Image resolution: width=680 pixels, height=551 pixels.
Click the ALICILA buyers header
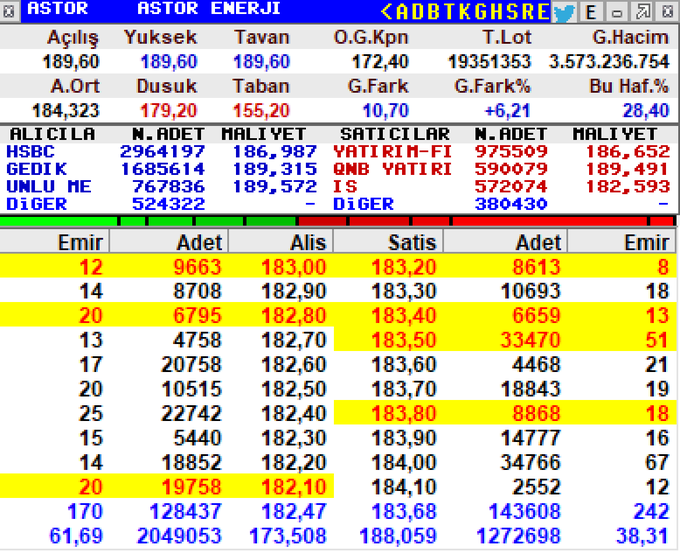click(x=52, y=134)
